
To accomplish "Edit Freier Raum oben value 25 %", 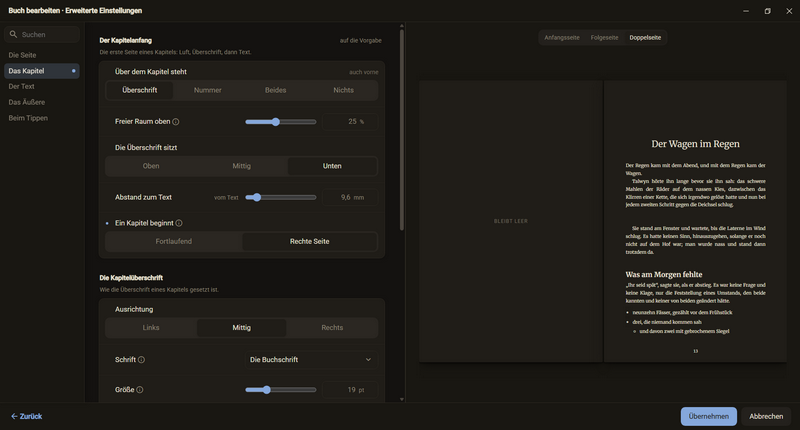I will click(350, 121).
